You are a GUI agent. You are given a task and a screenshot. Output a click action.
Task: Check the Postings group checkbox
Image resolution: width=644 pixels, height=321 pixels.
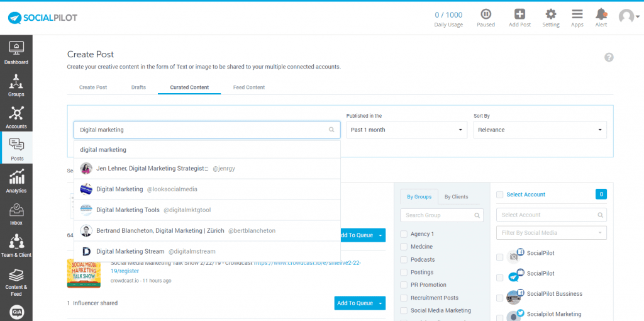[404, 273]
